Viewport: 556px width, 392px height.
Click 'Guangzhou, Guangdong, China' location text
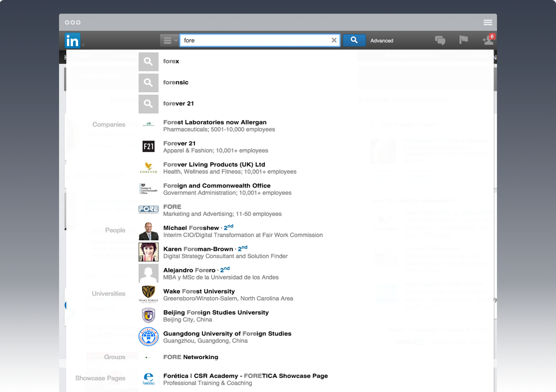(x=205, y=341)
